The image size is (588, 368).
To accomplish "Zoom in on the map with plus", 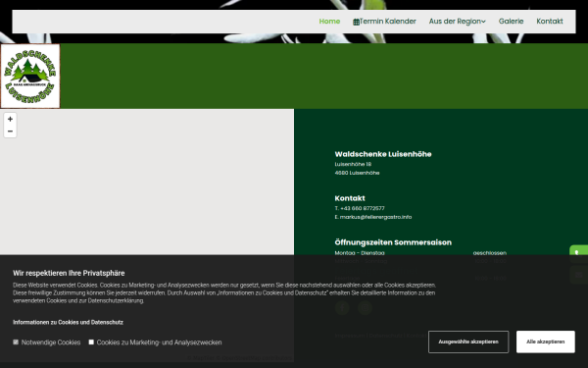I will tap(10, 119).
